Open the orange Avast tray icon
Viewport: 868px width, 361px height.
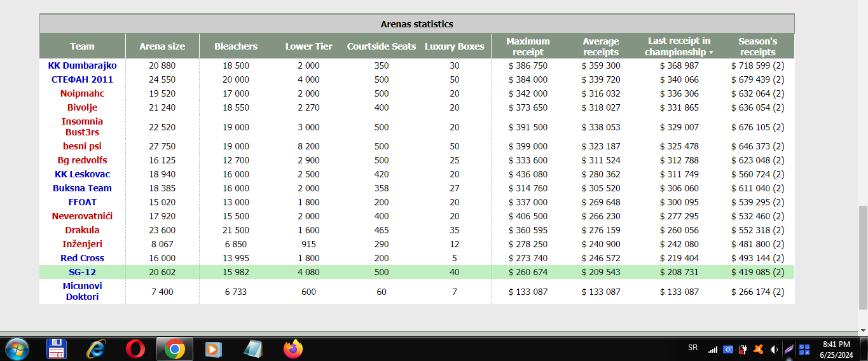pyautogui.click(x=758, y=349)
